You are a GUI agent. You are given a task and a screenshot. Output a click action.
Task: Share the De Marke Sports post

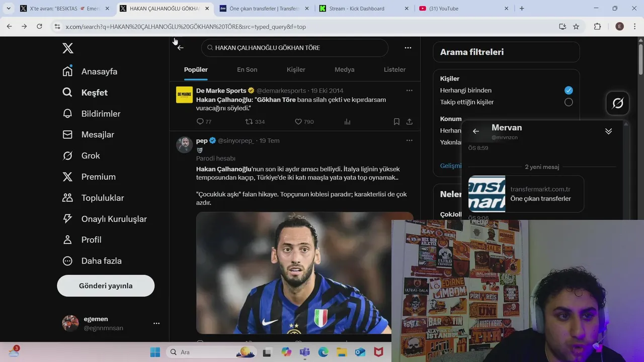click(x=410, y=122)
